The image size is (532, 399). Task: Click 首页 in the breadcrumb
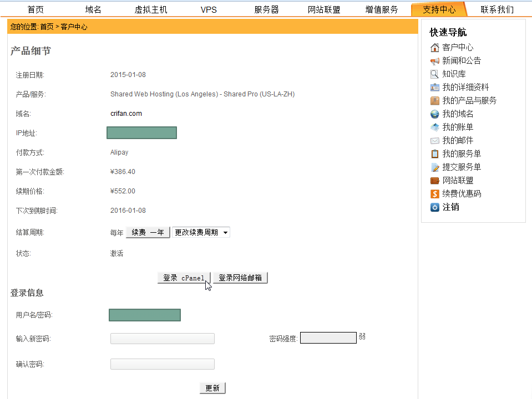point(47,27)
